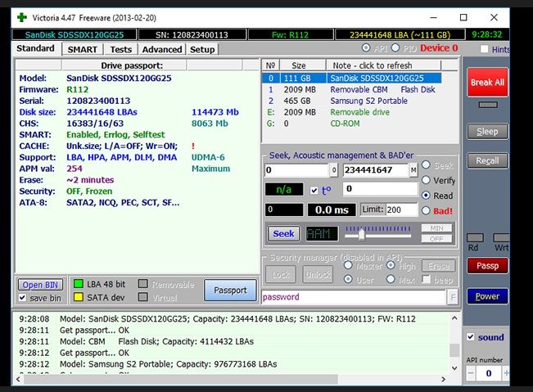Screen dimensions: 533x392
Task: Select the E: Removable drive row
Action: [352, 112]
